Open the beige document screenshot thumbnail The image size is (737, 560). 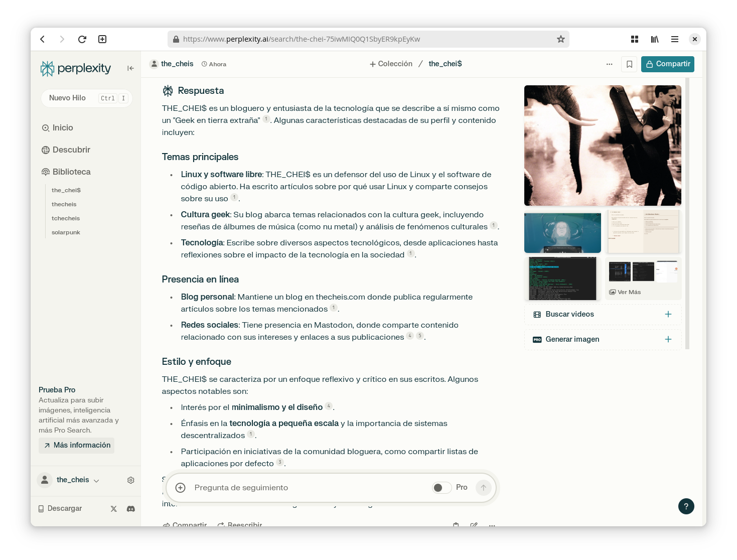[x=643, y=231]
